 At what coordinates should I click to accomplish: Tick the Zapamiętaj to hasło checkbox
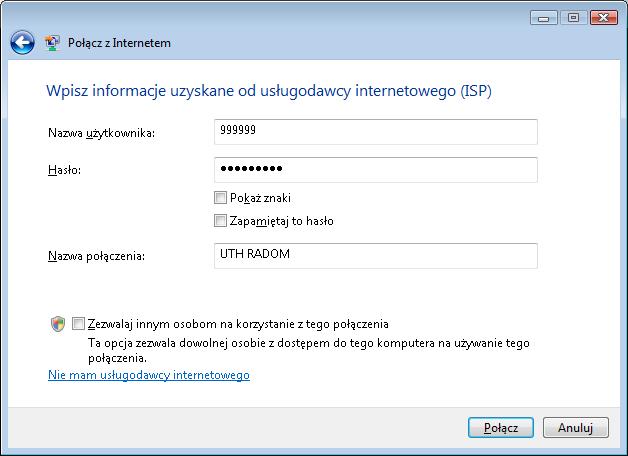[x=221, y=221]
